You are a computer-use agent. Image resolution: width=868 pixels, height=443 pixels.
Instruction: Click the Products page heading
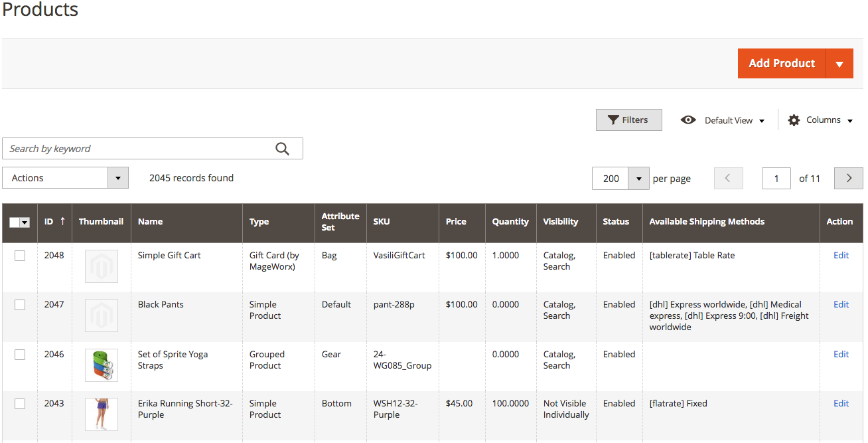tap(40, 9)
